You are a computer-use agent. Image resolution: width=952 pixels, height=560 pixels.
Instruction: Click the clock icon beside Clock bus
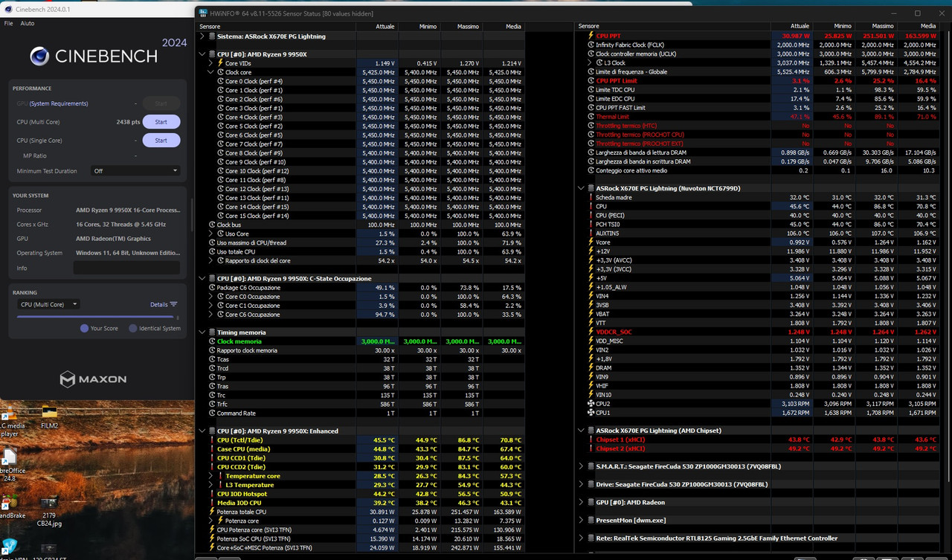tap(212, 225)
